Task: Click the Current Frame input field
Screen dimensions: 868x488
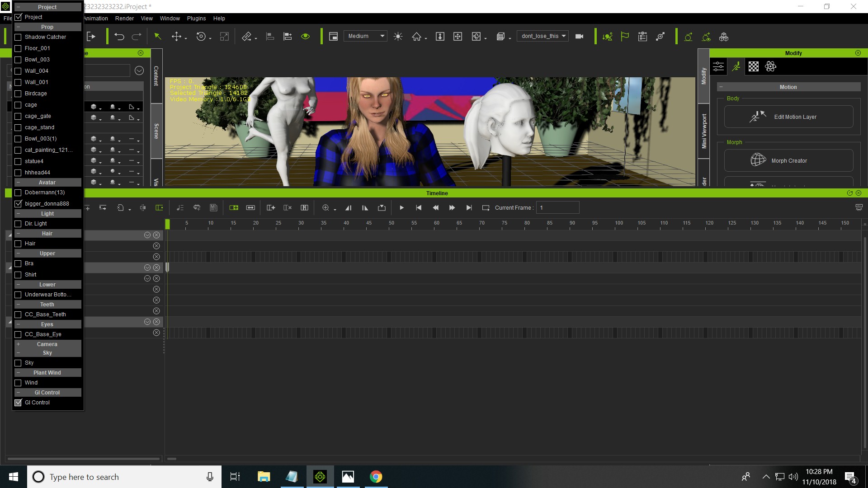Action: click(x=557, y=208)
